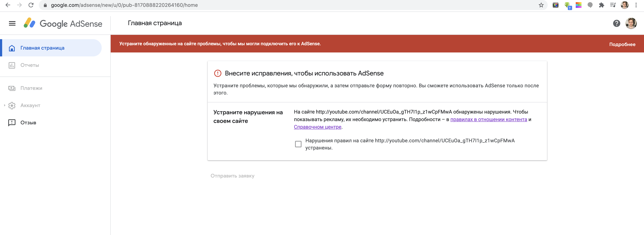This screenshot has width=644, height=235.
Task: Click the Feedback speech bubble icon
Action: [x=12, y=123]
